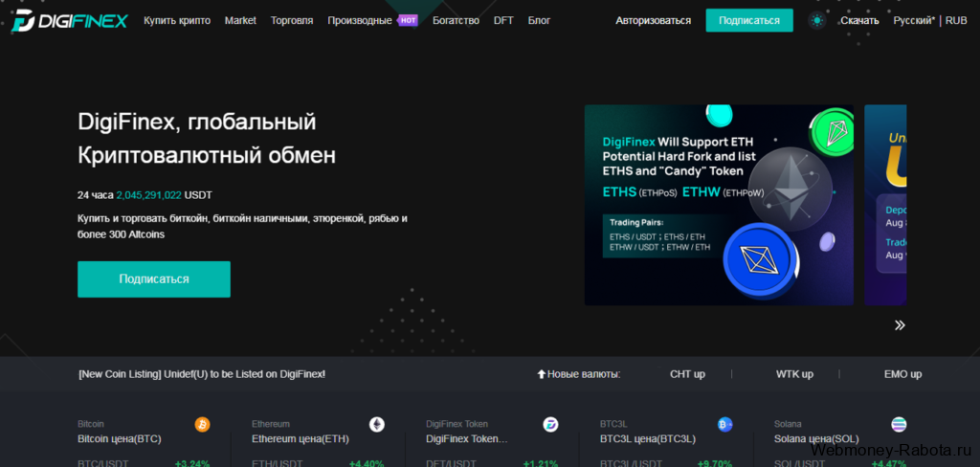
Task: Click the double chevron carousel next arrow
Action: point(900,325)
